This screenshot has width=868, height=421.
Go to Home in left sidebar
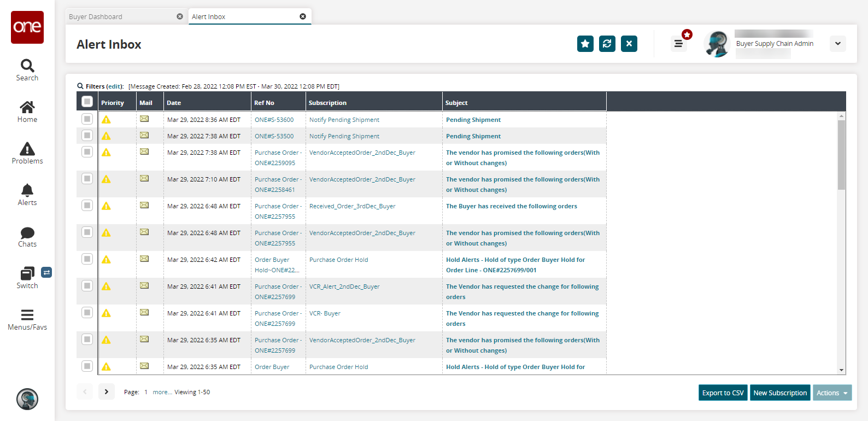(x=27, y=108)
